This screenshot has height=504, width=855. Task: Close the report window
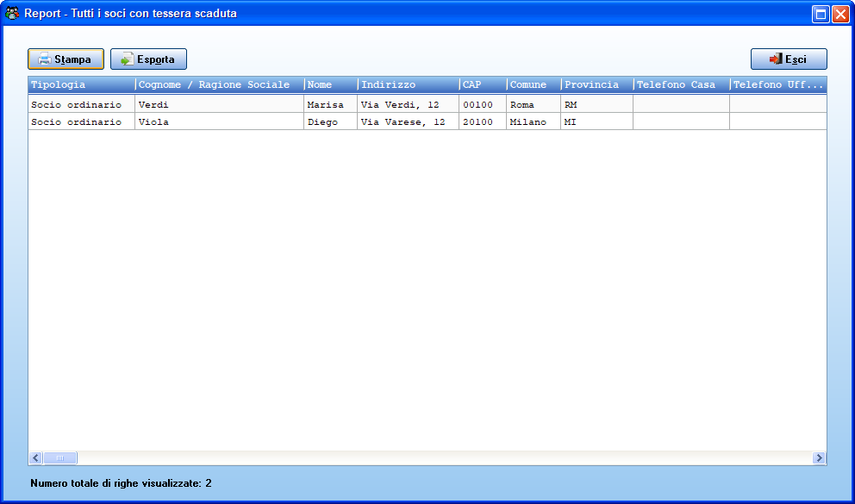[840, 14]
